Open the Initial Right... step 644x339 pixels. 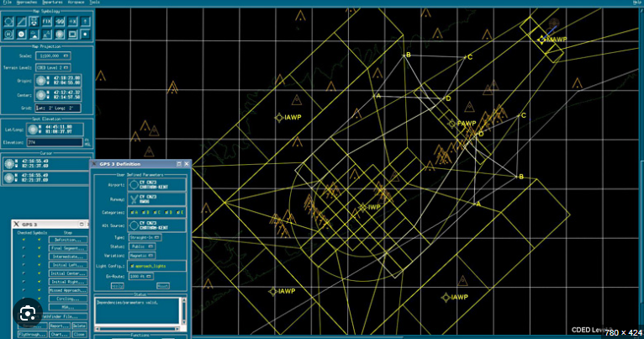(x=68, y=282)
